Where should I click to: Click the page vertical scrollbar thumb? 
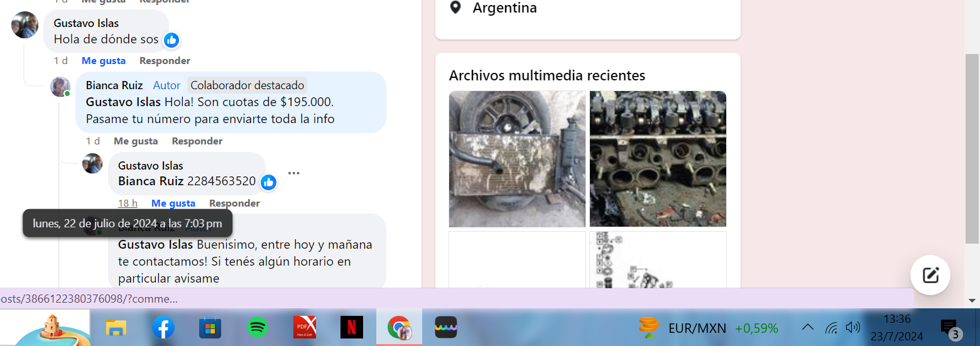coord(972,148)
